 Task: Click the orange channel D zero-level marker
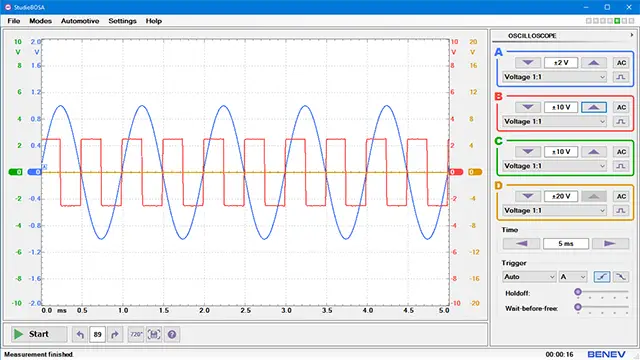[475, 172]
